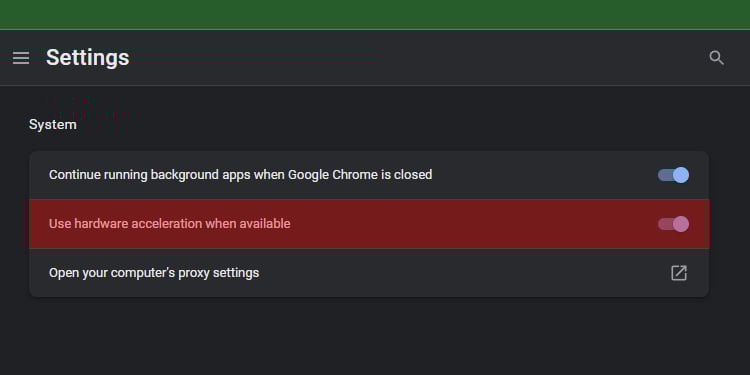Click the blue knob of the background apps toggle

pos(681,175)
